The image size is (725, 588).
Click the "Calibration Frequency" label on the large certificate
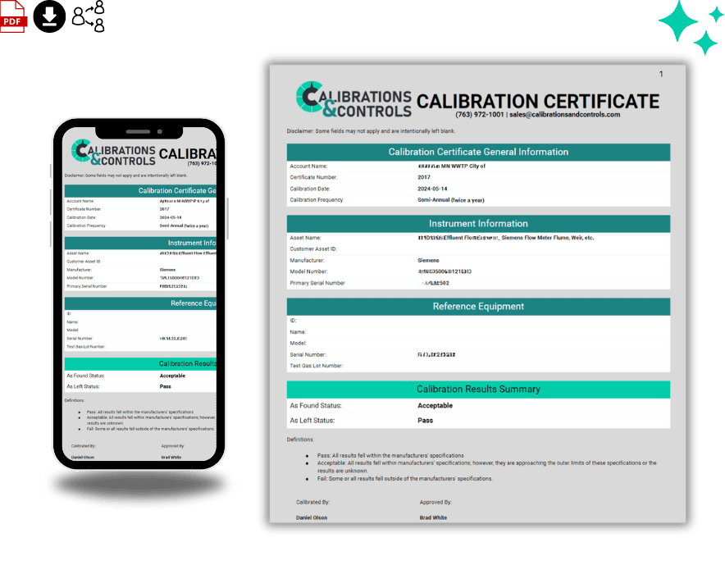tap(317, 200)
